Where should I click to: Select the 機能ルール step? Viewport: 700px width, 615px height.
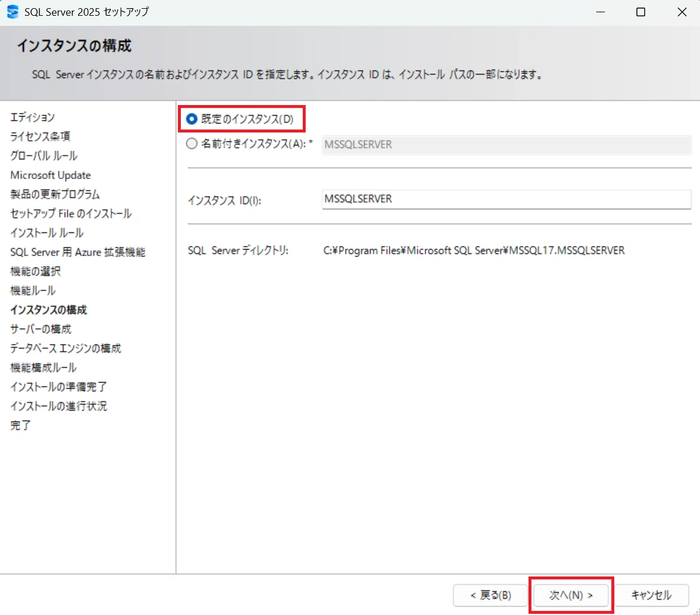[33, 291]
